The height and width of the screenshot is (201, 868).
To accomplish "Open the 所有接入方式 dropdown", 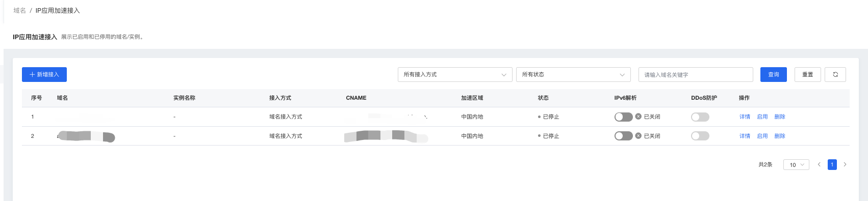I will (x=455, y=74).
